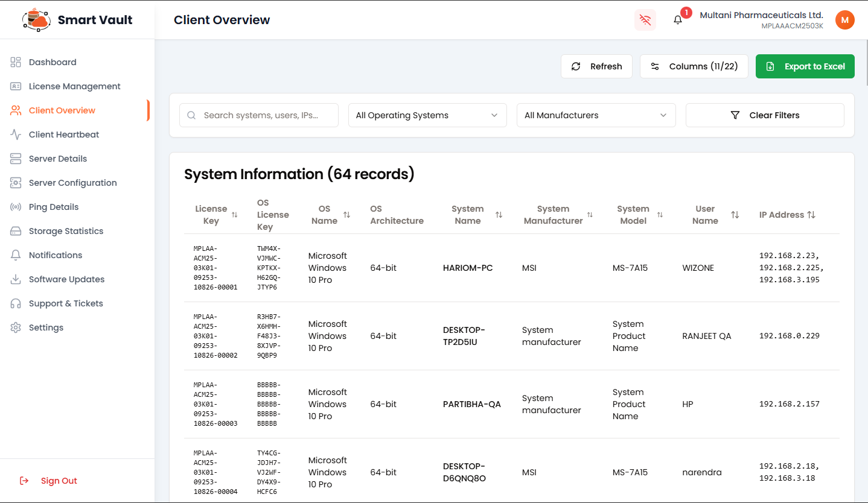The width and height of the screenshot is (868, 503).
Task: Open Storage Statistics via its drive icon
Action: pyautogui.click(x=16, y=230)
